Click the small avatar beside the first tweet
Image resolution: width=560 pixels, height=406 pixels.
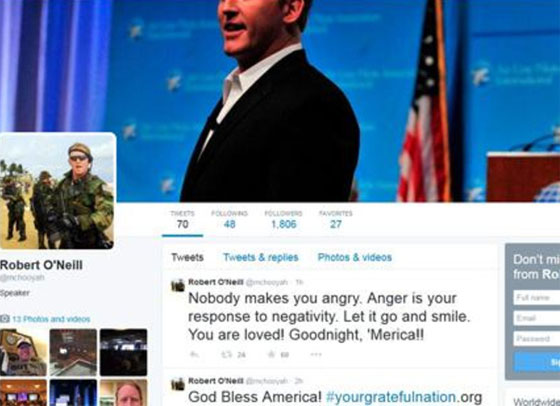pyautogui.click(x=178, y=285)
